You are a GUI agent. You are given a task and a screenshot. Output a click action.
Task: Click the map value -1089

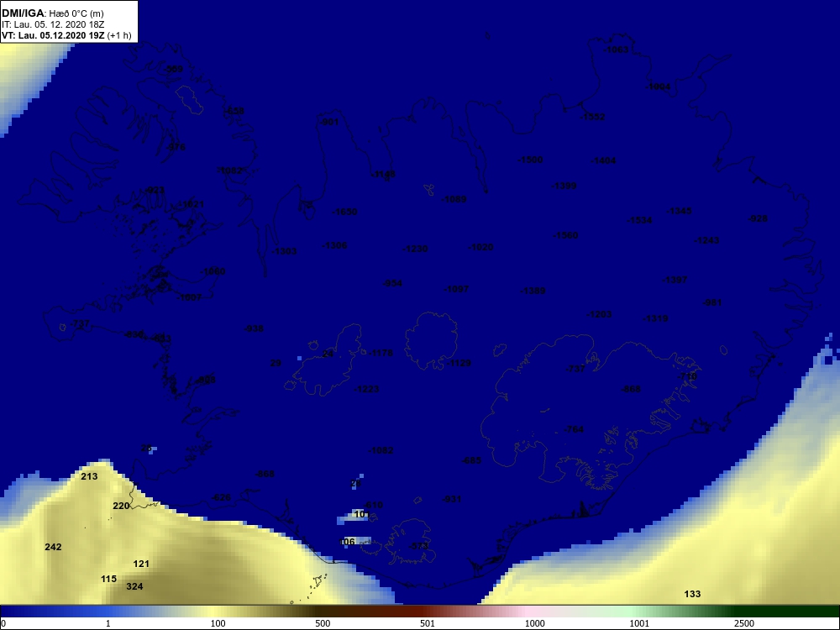(x=454, y=199)
